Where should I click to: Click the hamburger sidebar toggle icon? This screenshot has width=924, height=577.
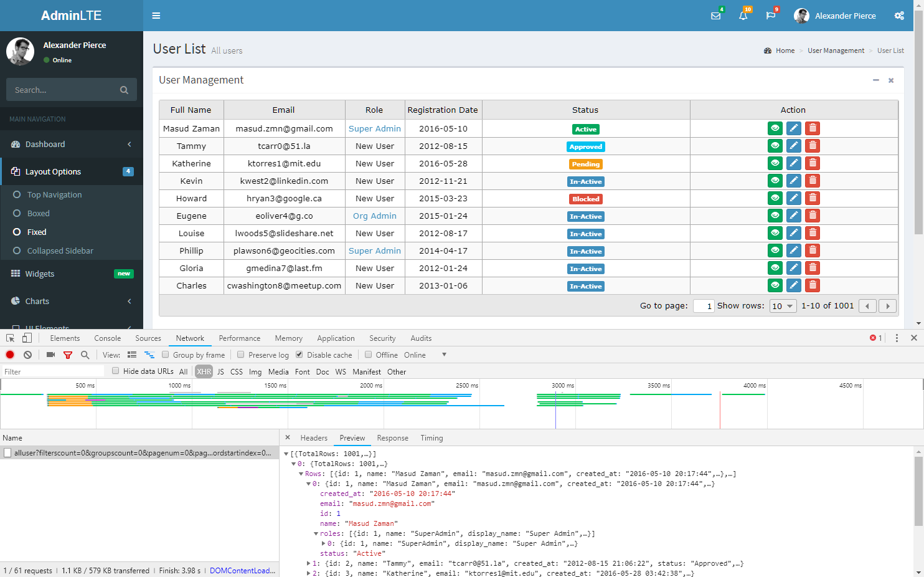[x=156, y=16]
